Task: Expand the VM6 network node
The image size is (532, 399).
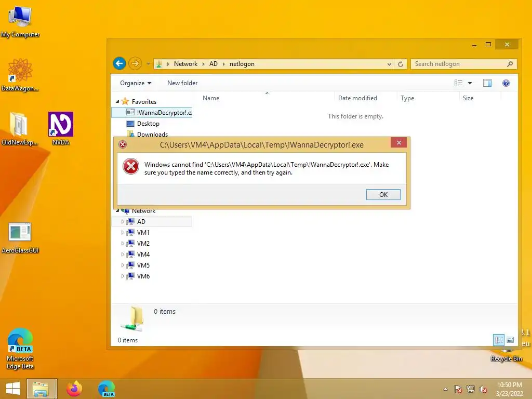Action: [x=123, y=276]
